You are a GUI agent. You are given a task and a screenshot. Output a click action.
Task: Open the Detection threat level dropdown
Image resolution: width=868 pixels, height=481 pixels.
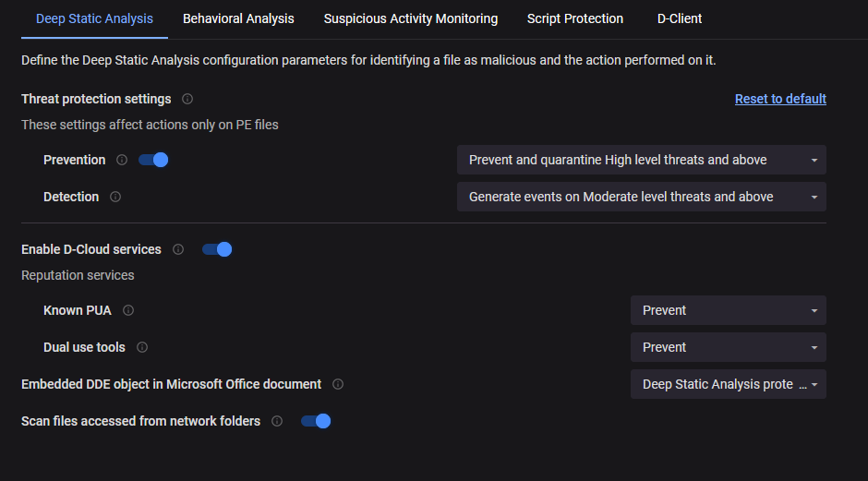641,197
